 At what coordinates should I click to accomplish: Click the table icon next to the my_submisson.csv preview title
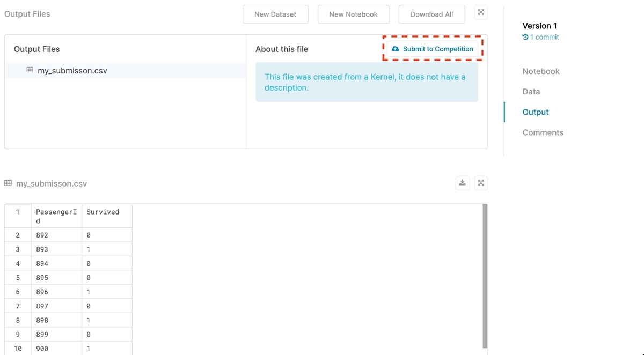coord(8,183)
